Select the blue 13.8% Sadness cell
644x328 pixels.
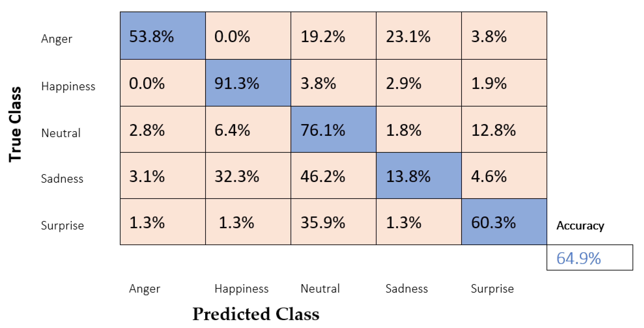[419, 176]
